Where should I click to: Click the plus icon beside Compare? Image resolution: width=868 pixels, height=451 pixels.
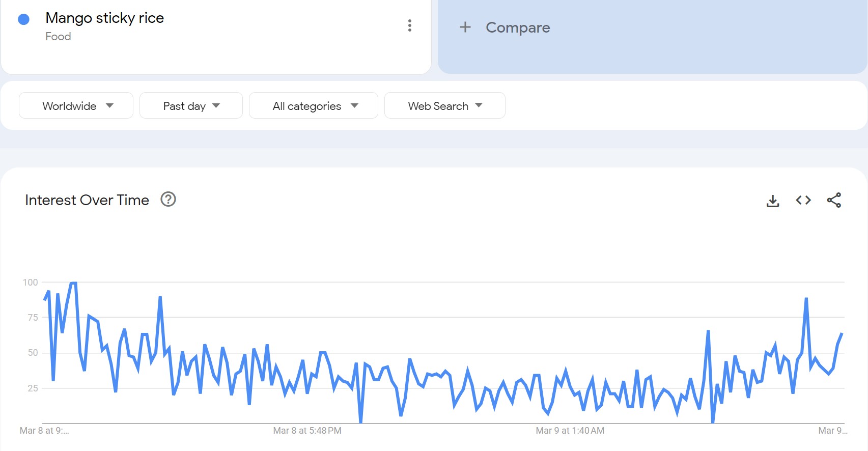click(465, 27)
